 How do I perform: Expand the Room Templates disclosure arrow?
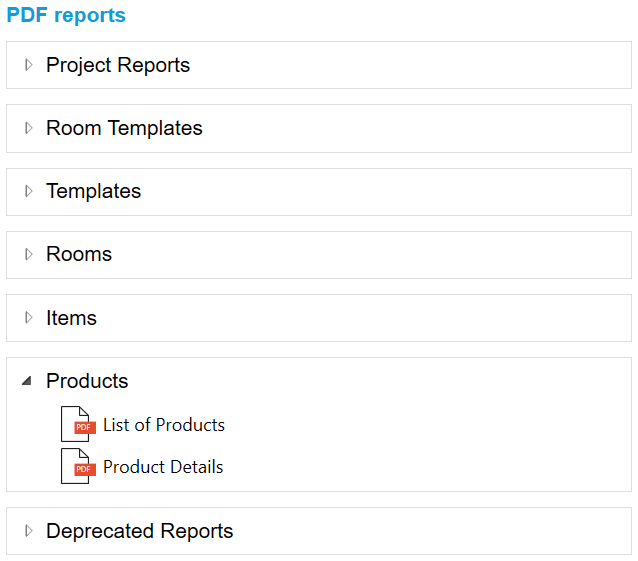coord(28,128)
